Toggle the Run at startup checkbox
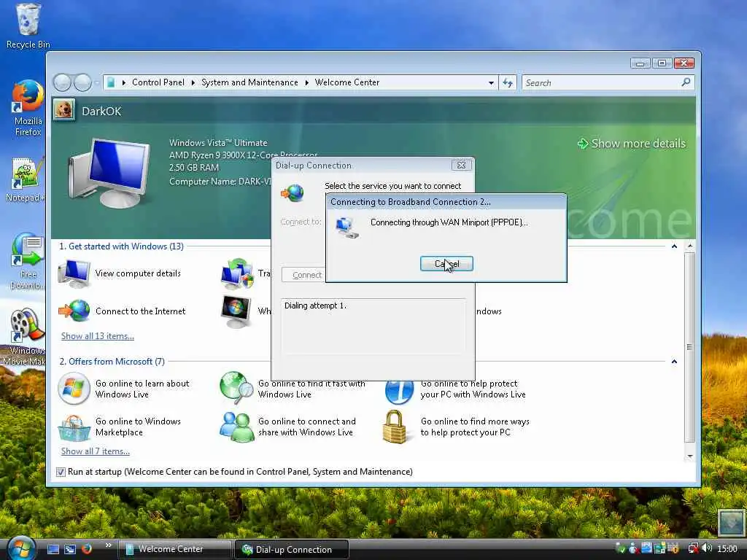This screenshot has width=747, height=560. point(61,472)
